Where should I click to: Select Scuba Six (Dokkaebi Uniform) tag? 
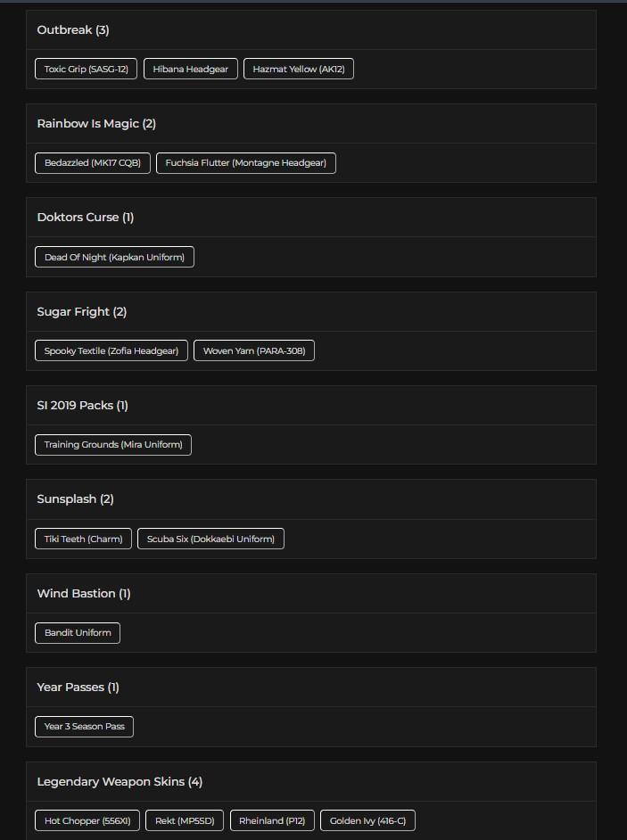tap(210, 539)
